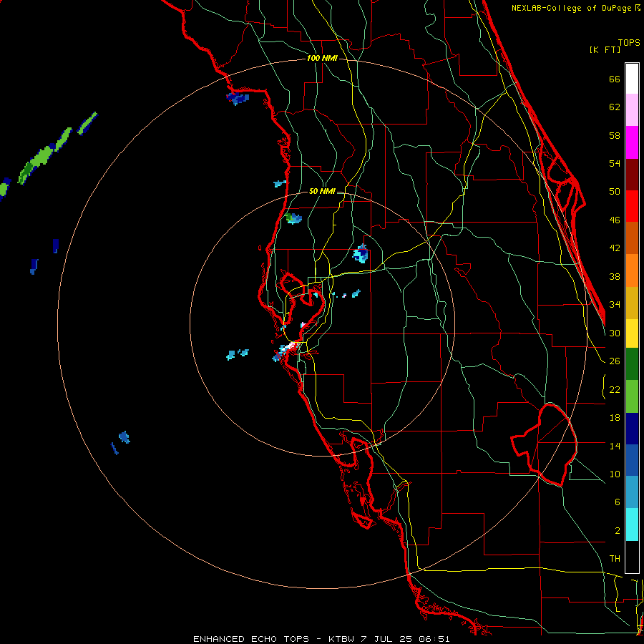644x644 pixels.
Task: Click the 26 value in the legend
Action: (615, 361)
